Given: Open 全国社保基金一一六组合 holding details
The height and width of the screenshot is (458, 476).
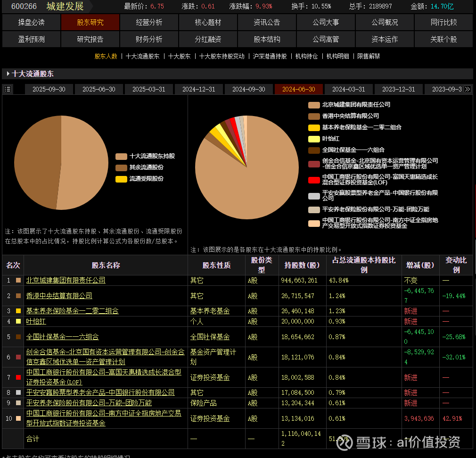Looking at the screenshot, I should pos(62,337).
